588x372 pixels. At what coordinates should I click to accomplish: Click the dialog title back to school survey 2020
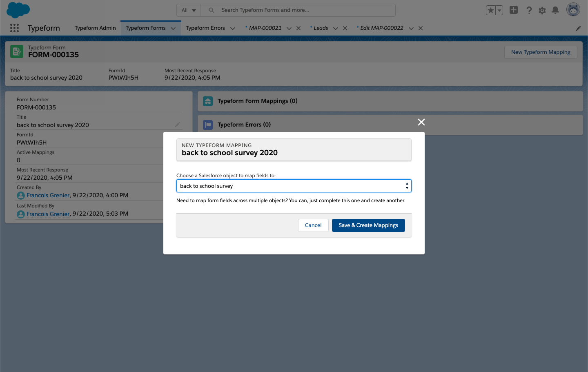pos(229,153)
